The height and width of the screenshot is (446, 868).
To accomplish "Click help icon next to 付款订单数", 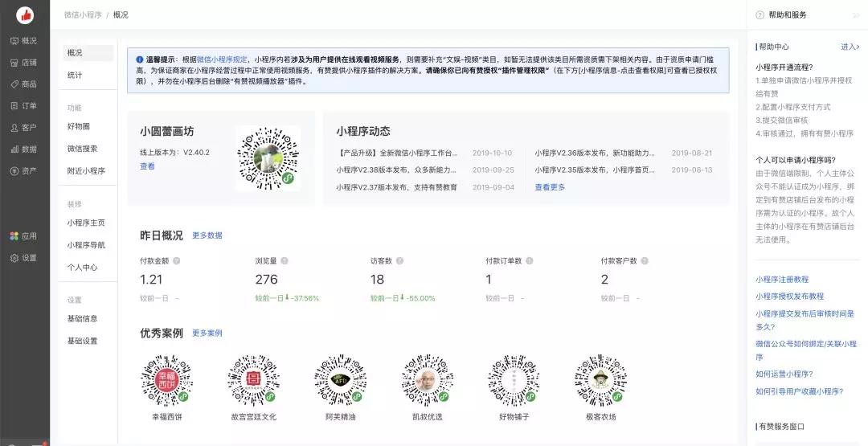I will pos(529,260).
